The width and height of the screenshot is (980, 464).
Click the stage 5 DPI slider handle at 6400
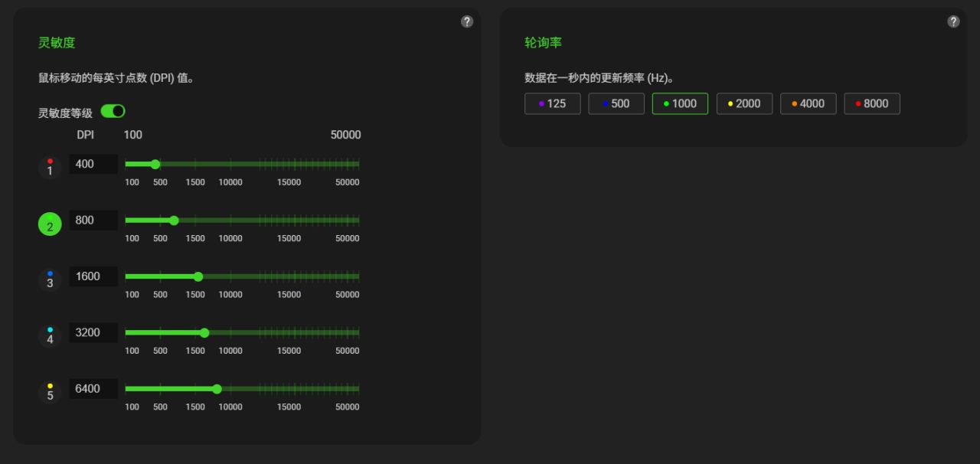(217, 389)
